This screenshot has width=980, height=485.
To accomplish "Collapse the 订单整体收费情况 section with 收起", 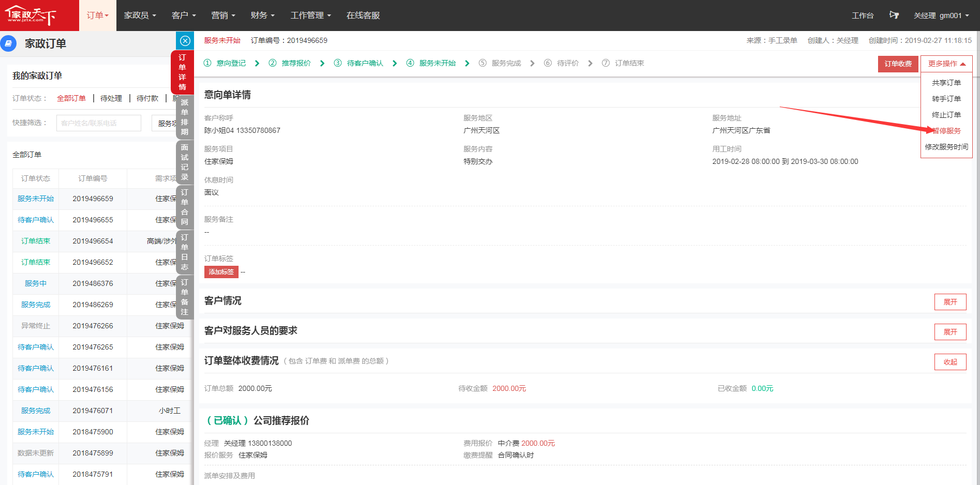I will 950,362.
